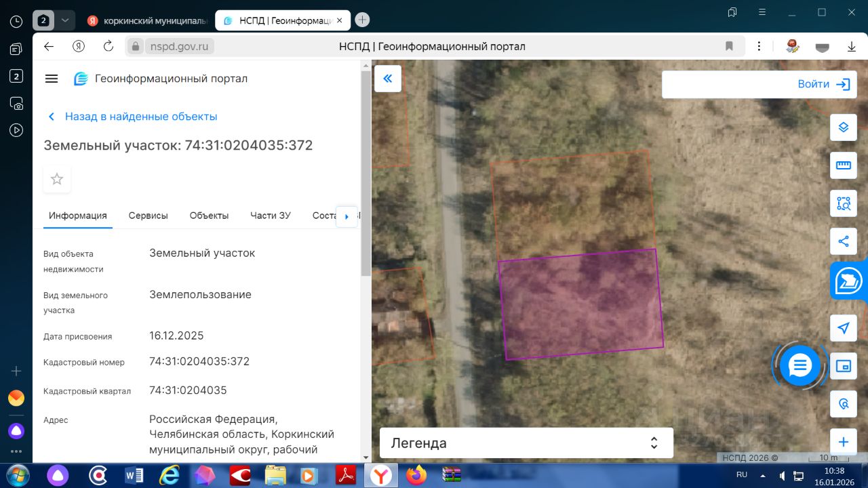868x488 pixels.
Task: Close the НСПД browser tab
Action: 340,20
